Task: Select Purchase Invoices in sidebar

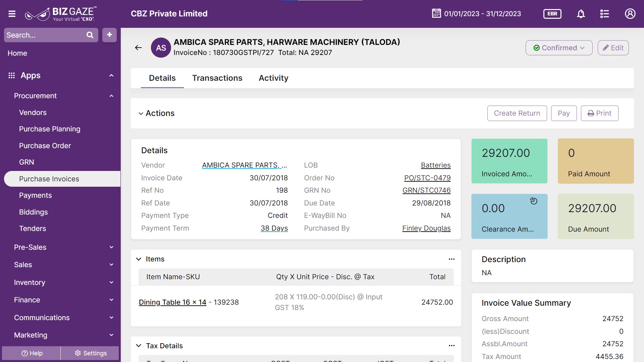Action: [62, 179]
